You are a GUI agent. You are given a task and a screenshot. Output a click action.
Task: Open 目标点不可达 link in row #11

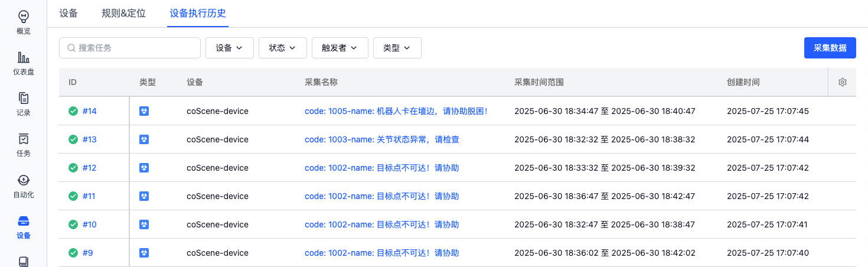click(382, 196)
